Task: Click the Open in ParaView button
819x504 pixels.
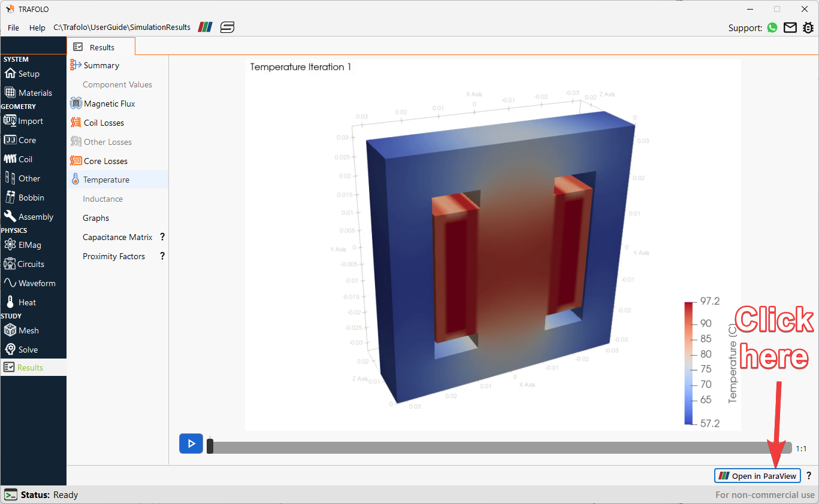Action: [x=758, y=476]
